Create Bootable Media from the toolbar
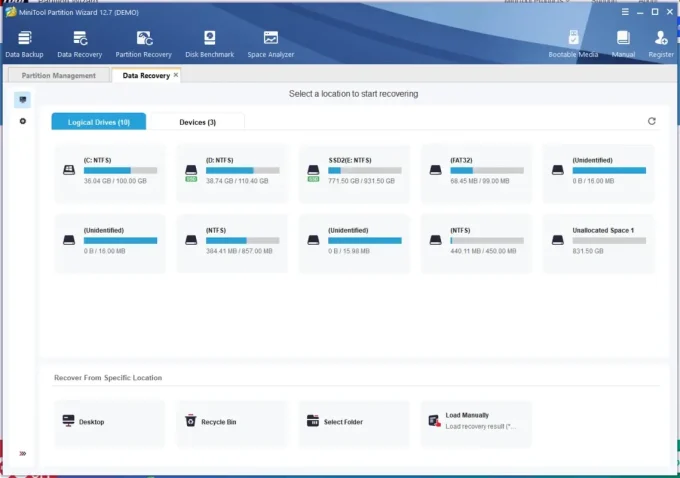Image resolution: width=680 pixels, height=478 pixels. 573,42
